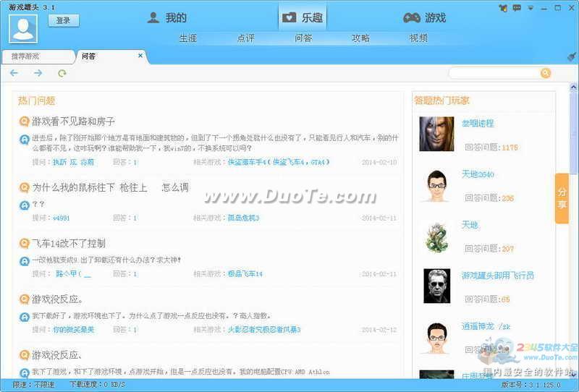Select the 点评 submenu item
Viewport: 579px width, 392px height.
click(245, 38)
